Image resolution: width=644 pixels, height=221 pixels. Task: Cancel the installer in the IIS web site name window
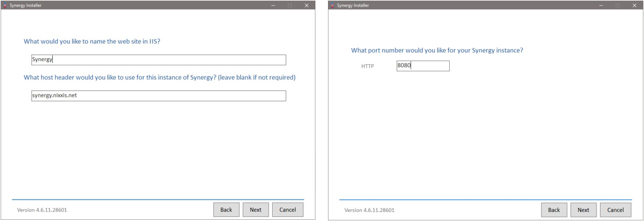click(x=288, y=210)
